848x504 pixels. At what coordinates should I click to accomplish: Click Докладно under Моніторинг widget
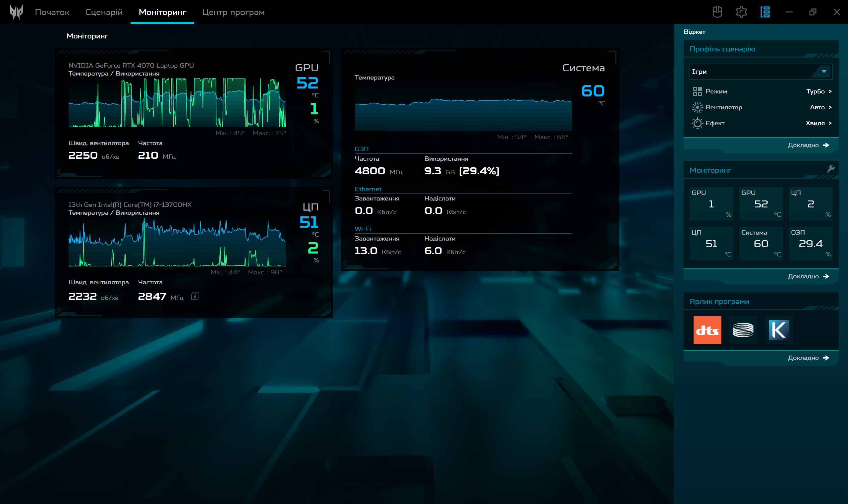808,276
